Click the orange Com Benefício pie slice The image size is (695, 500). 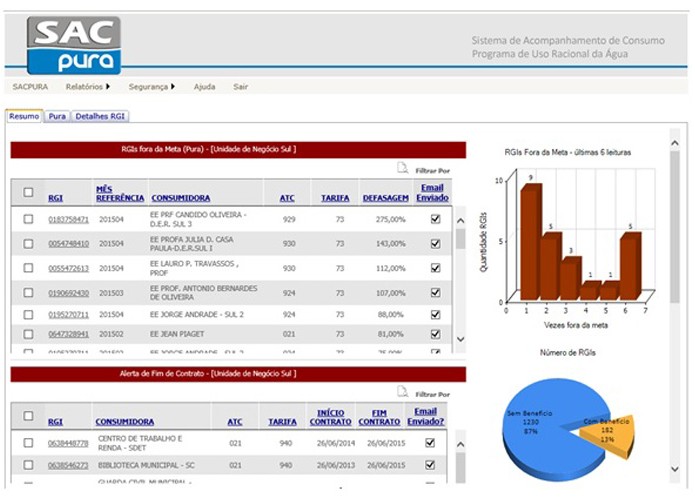[610, 437]
